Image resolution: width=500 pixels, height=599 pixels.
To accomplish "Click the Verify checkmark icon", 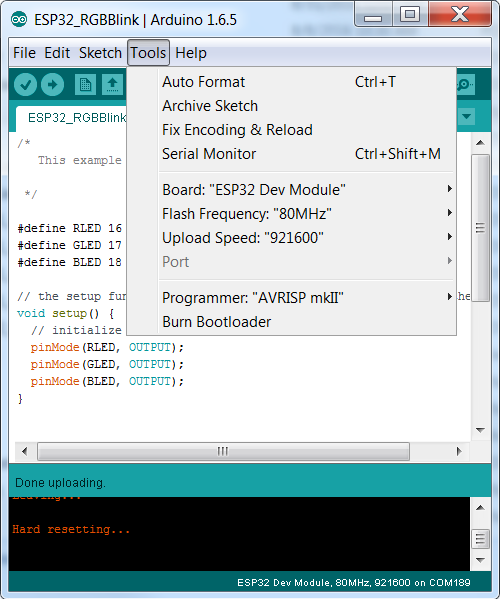I will coord(25,84).
